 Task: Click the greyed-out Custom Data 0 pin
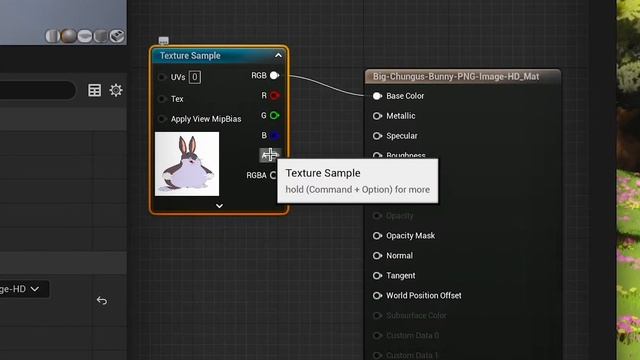(x=377, y=336)
